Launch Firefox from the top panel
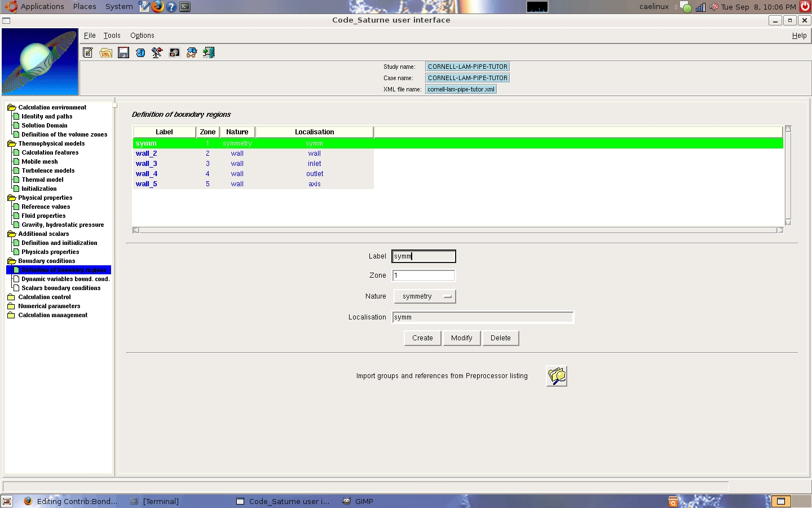Screen dimensions: 812x508 click(x=158, y=7)
